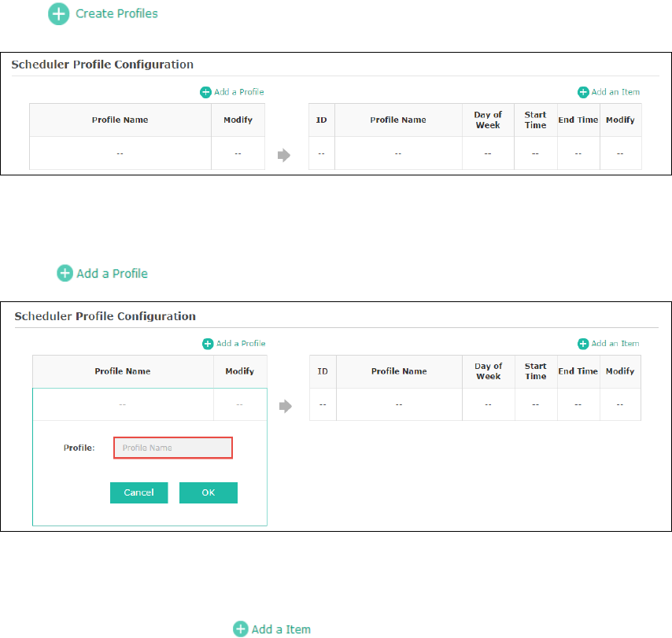Click the standalone Add a Item text label
This screenshot has width=672, height=638.
(x=281, y=629)
